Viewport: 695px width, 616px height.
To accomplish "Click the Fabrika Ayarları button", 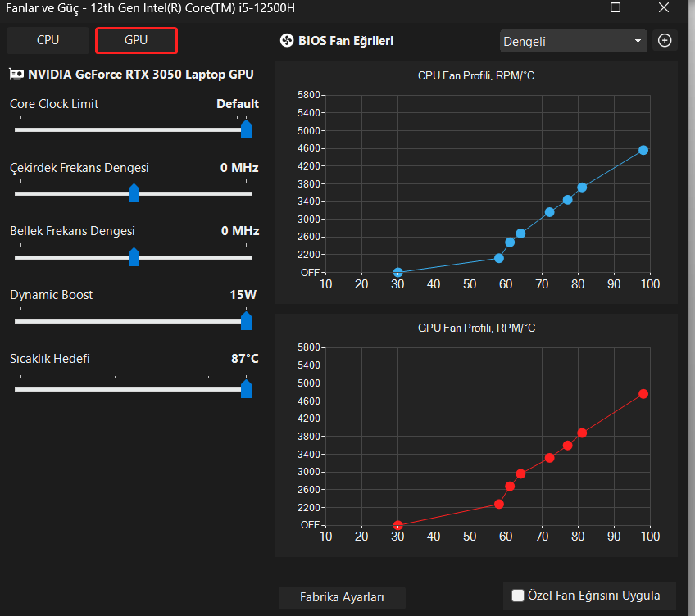I will point(342,597).
